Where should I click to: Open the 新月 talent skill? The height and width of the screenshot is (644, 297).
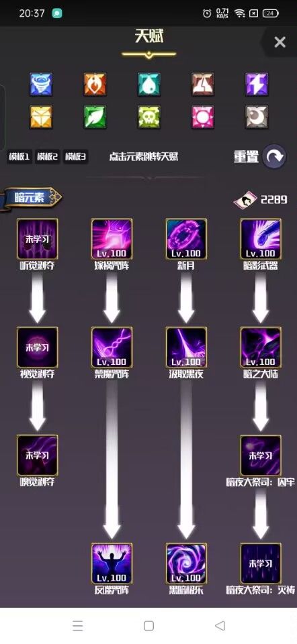(186, 239)
